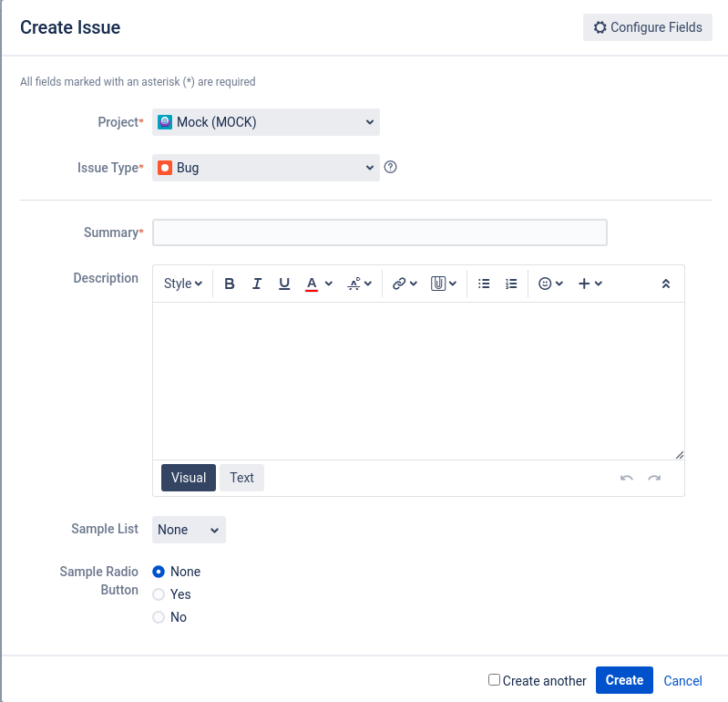Open more text formatting options icon
Viewport: 728px width, 702px height.
tap(354, 284)
